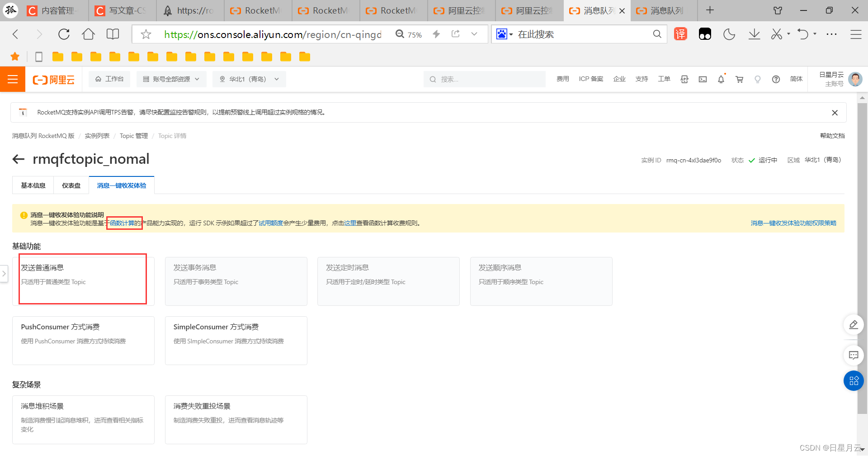Click the browser scissors screenshot tool
Screen dimensions: 868x456
(x=777, y=34)
